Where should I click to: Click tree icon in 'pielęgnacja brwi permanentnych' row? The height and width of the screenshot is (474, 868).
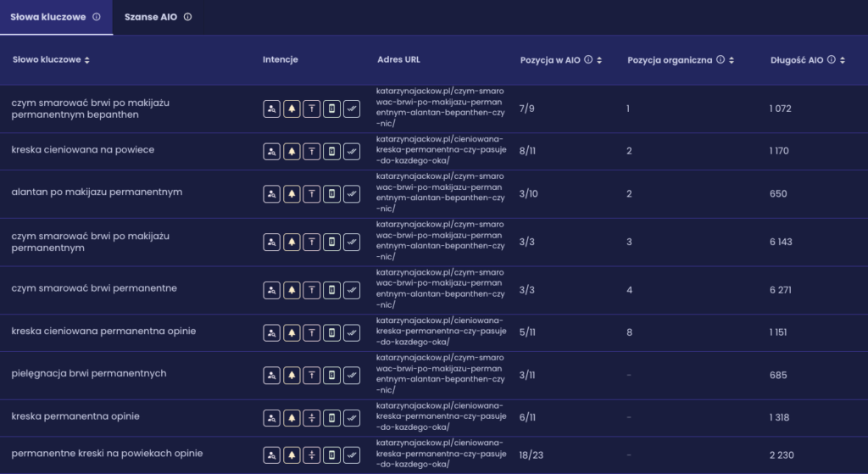[292, 376]
